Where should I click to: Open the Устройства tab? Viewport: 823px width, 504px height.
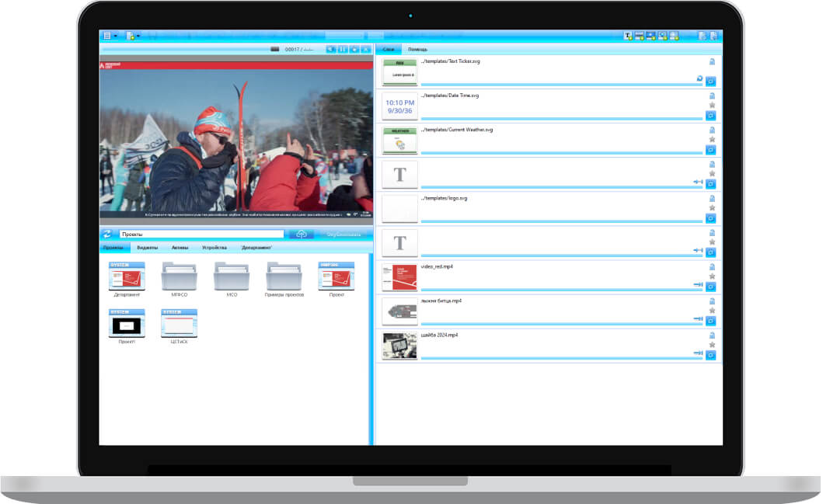click(x=214, y=248)
